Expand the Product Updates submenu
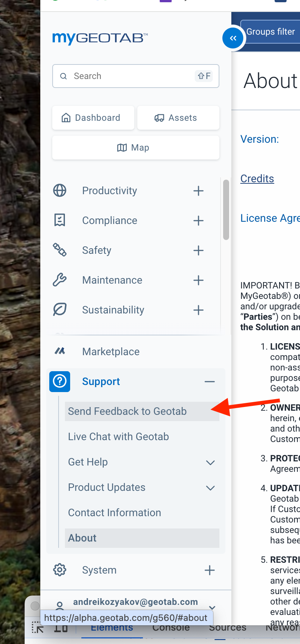300x644 pixels. pyautogui.click(x=210, y=487)
